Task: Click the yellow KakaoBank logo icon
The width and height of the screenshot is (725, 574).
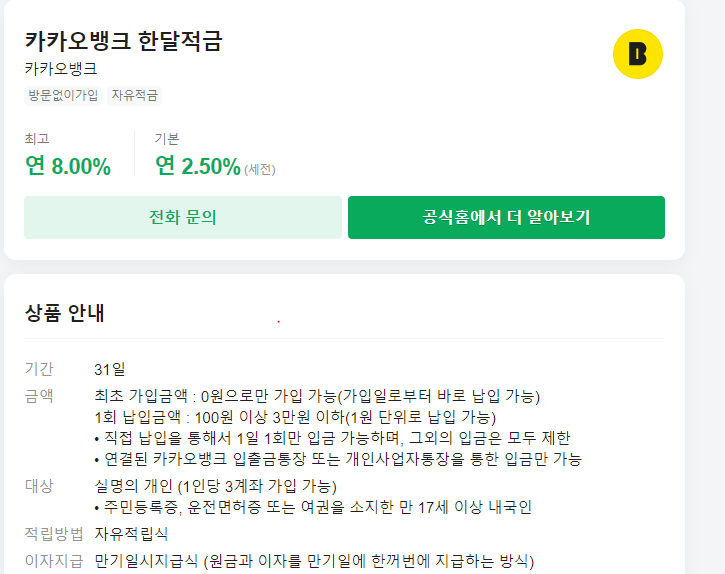Action: tap(637, 54)
